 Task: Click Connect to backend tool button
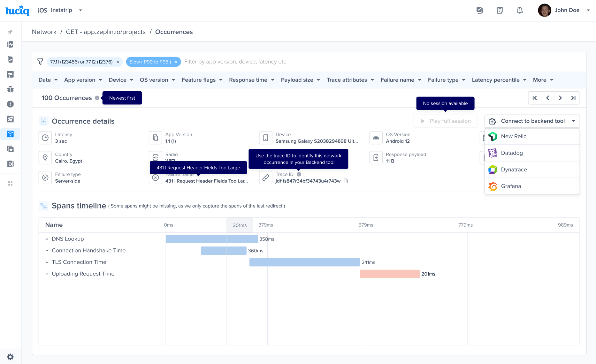coord(532,121)
